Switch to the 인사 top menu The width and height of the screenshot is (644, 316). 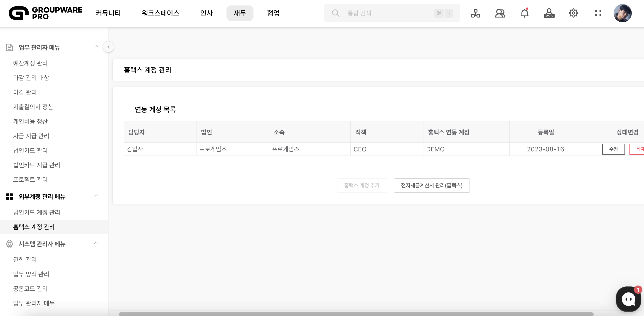206,13
